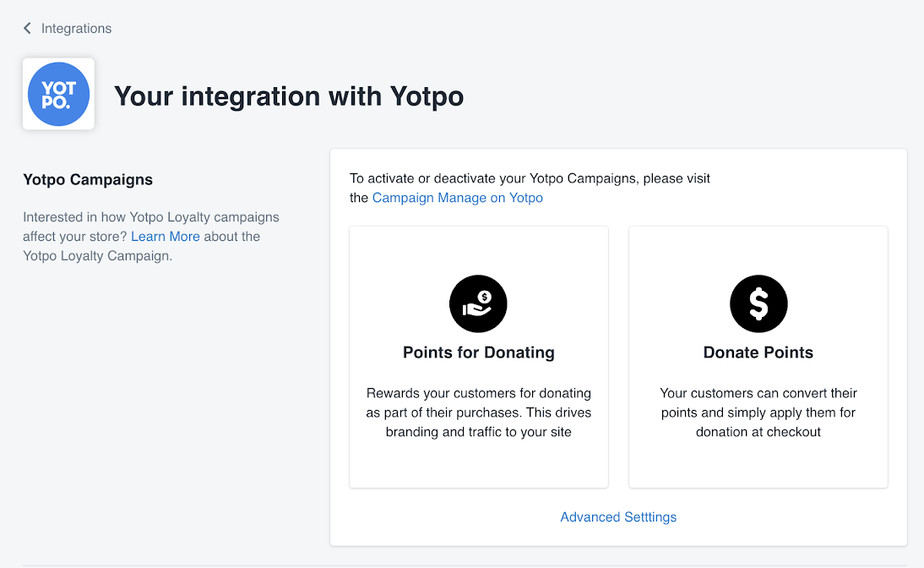Select the Donate Points heading
The width and height of the screenshot is (924, 568).
(x=758, y=352)
